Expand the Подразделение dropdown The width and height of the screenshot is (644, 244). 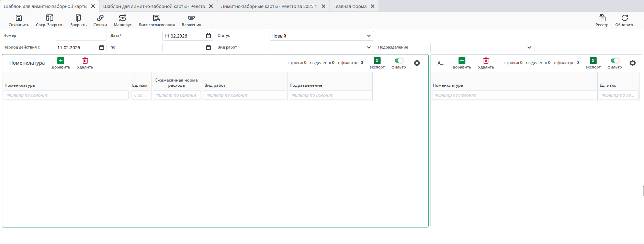point(529,47)
